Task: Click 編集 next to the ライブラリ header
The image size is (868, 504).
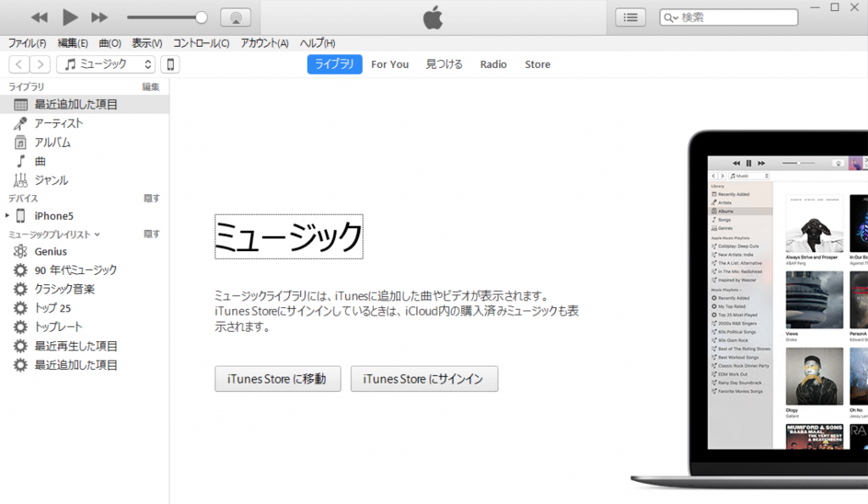Action: (x=151, y=87)
